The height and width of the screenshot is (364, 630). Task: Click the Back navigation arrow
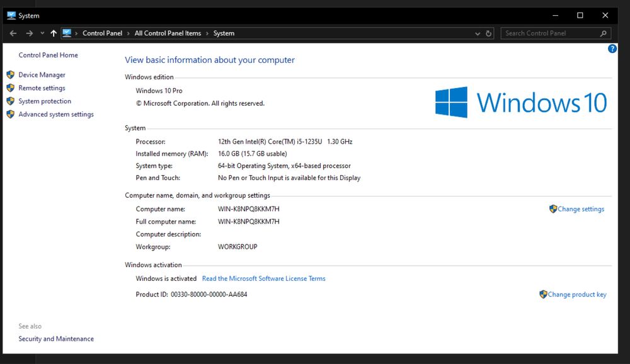(13, 33)
